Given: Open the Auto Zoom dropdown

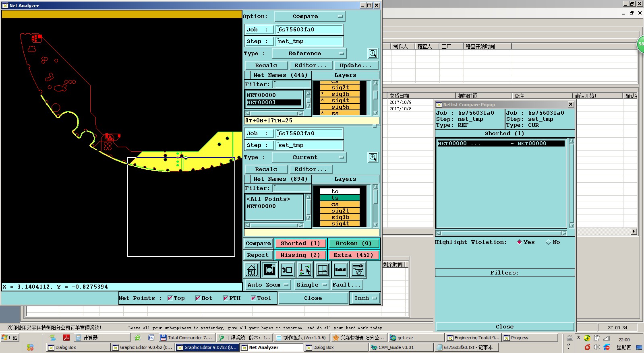Looking at the screenshot, I should (x=268, y=285).
